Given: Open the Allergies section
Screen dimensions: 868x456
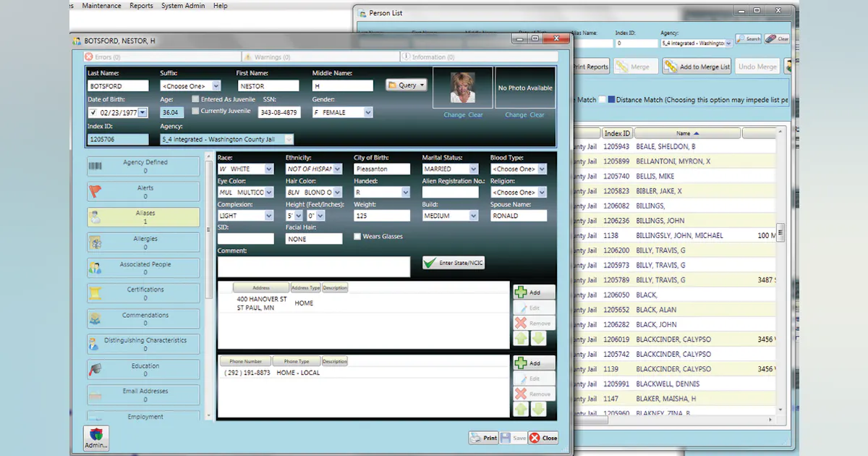Looking at the screenshot, I should pos(143,242).
